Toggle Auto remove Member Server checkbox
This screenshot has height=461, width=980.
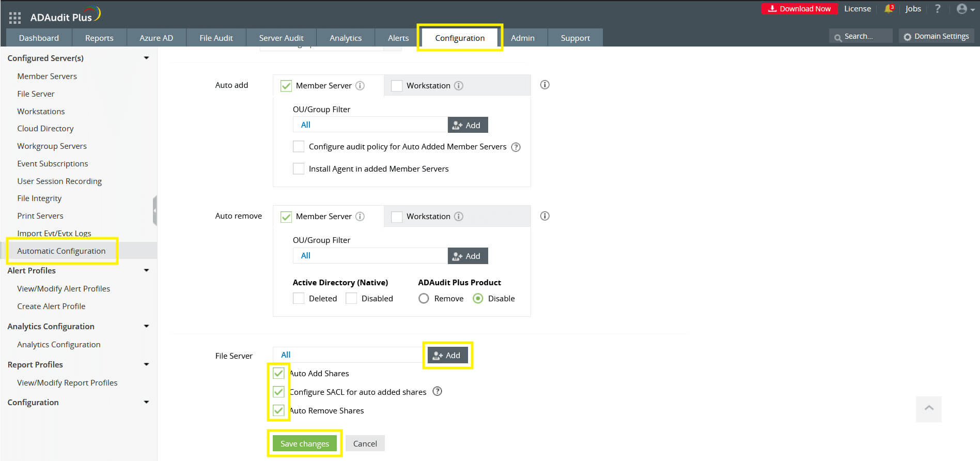[286, 217]
